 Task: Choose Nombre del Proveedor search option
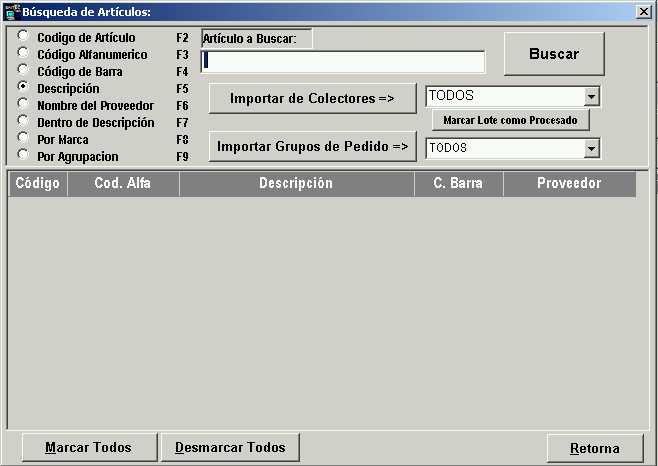click(23, 105)
